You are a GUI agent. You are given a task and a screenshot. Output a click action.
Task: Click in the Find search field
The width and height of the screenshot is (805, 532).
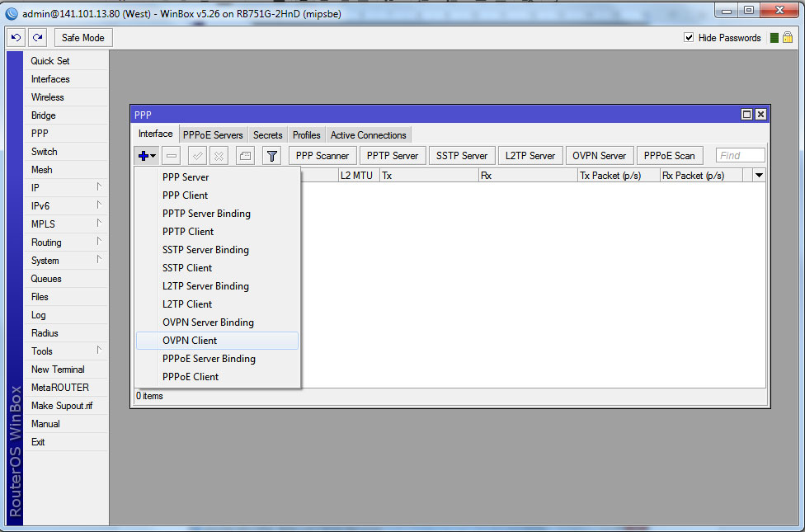coord(740,156)
